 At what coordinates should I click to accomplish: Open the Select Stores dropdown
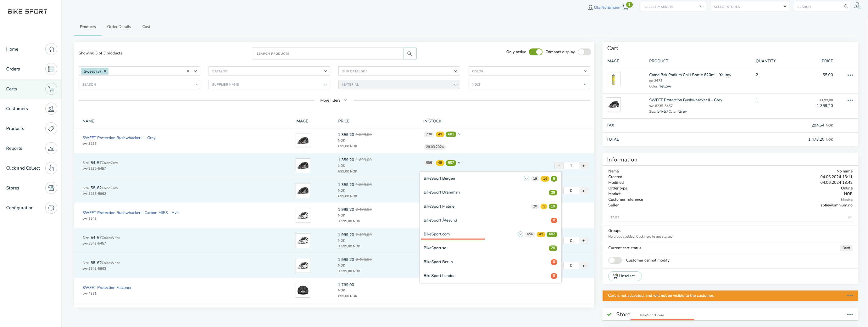point(749,7)
